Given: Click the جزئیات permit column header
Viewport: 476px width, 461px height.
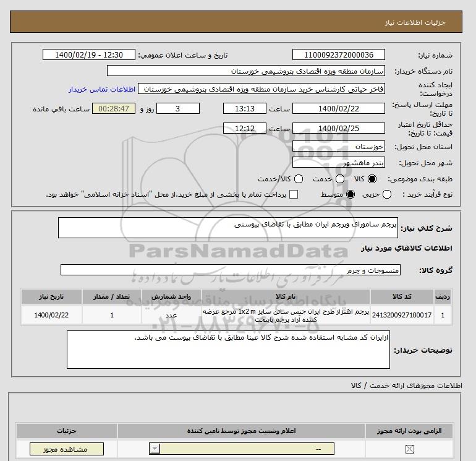Looking at the screenshot, I should point(67,431).
